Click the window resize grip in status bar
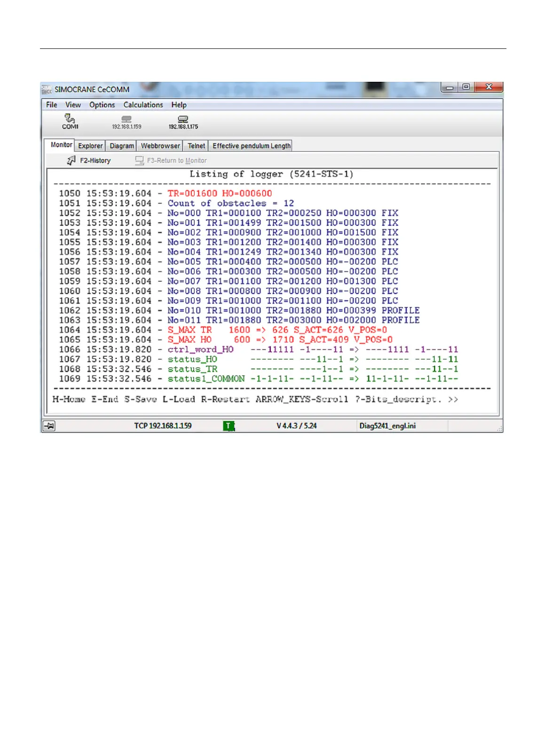The image size is (560, 746). (x=499, y=429)
